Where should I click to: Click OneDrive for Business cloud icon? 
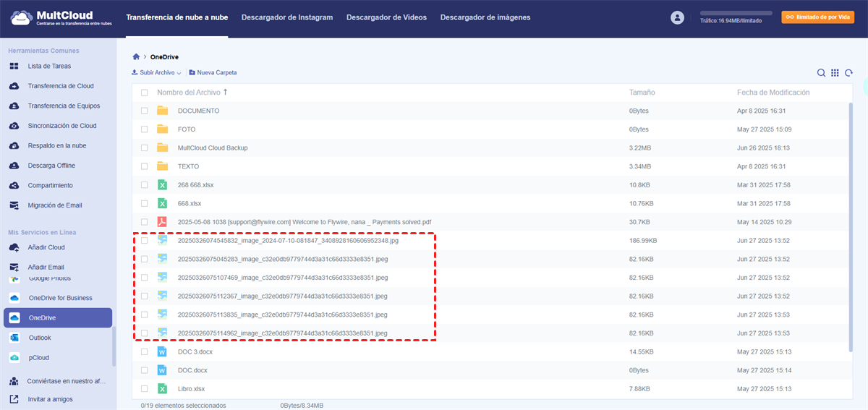point(14,298)
